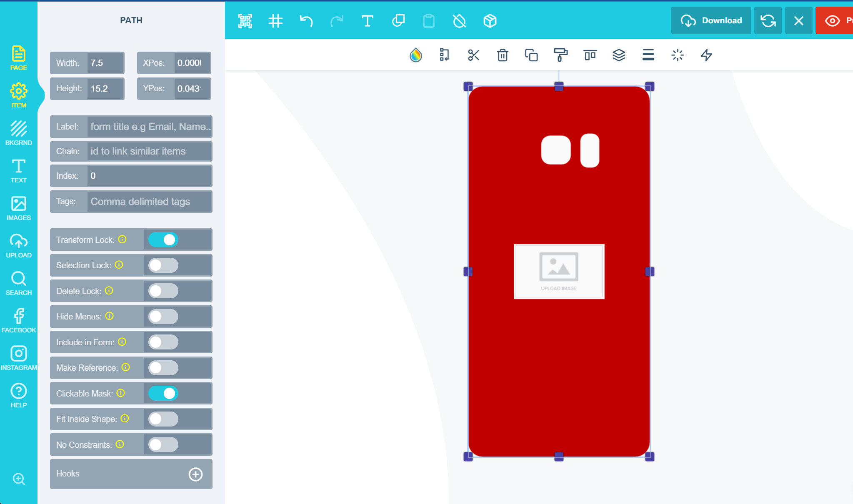The width and height of the screenshot is (853, 504).
Task: Click the top-center rotate handle of shape
Action: pyautogui.click(x=559, y=86)
